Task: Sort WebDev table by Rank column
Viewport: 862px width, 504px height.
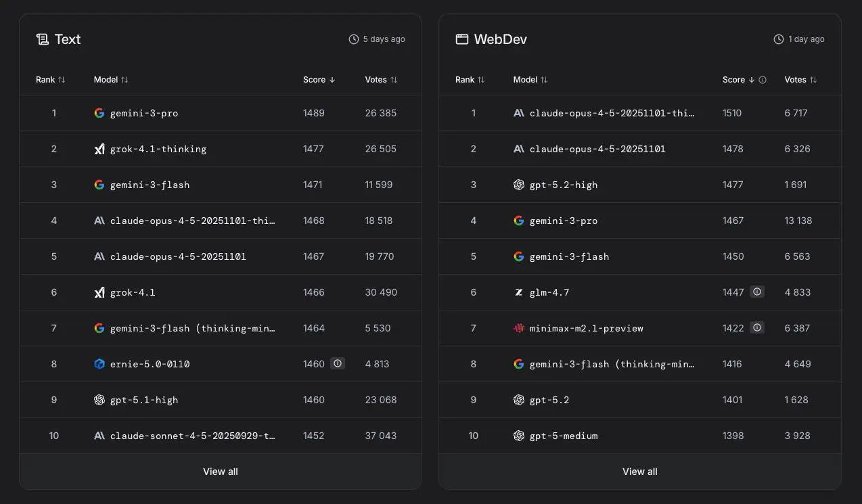Action: (x=470, y=80)
